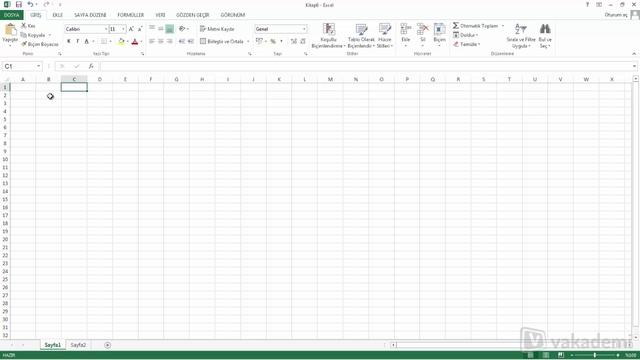Decrease font size with the smaller A icon
The image size is (640, 360).
click(x=140, y=29)
